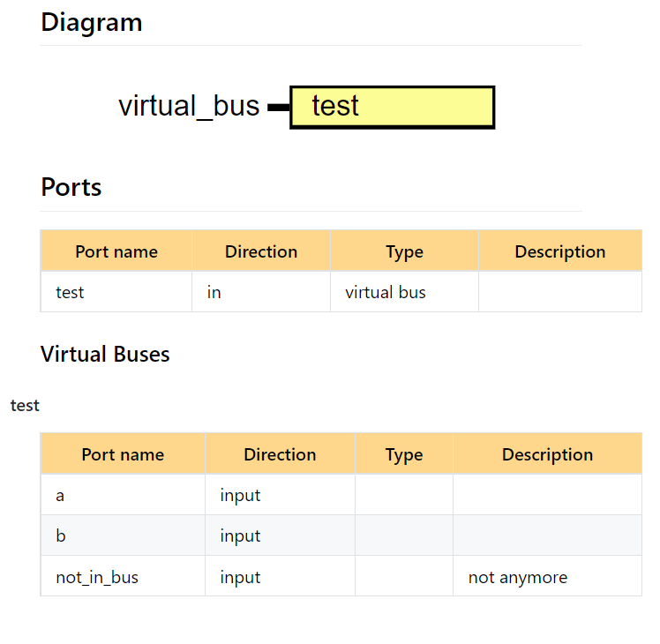Select input cell in row a
Screen dimensions: 660x644
[280, 495]
